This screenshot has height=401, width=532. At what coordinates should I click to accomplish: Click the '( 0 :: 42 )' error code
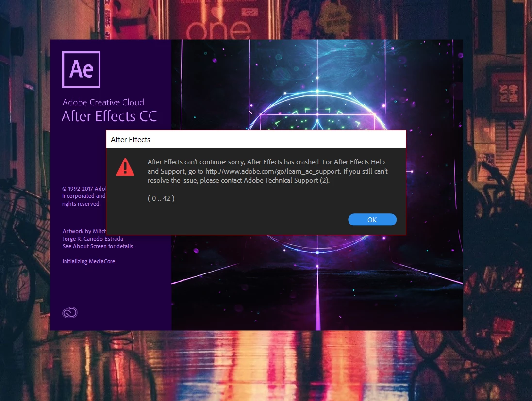coord(161,199)
